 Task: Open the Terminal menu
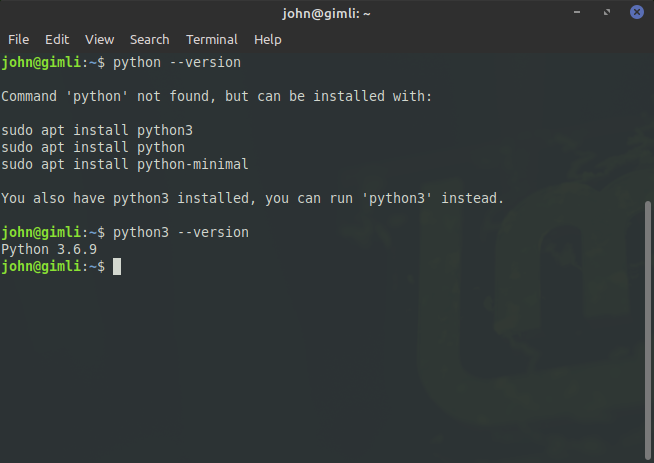211,40
